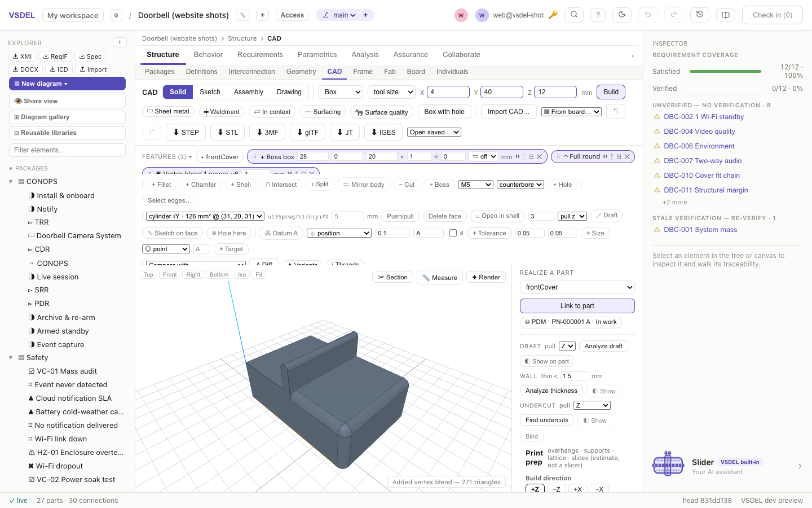Add a new item in Explorer with plus
The height and width of the screenshot is (508, 812).
[120, 42]
